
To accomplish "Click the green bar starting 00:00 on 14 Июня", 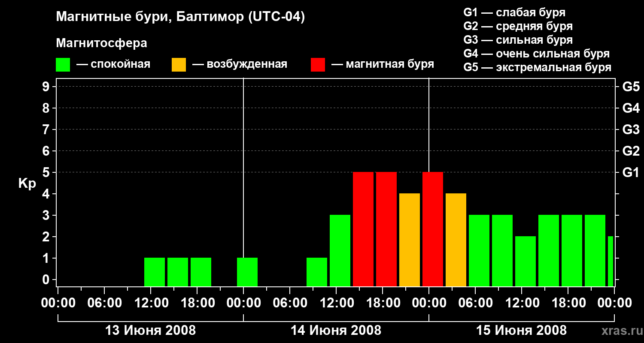I will pos(247,272).
